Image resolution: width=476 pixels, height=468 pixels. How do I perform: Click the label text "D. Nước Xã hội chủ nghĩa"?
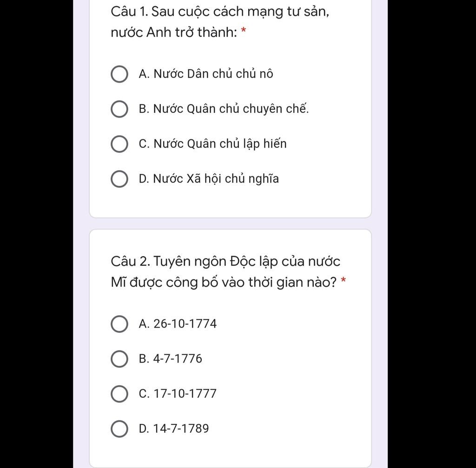(x=209, y=179)
